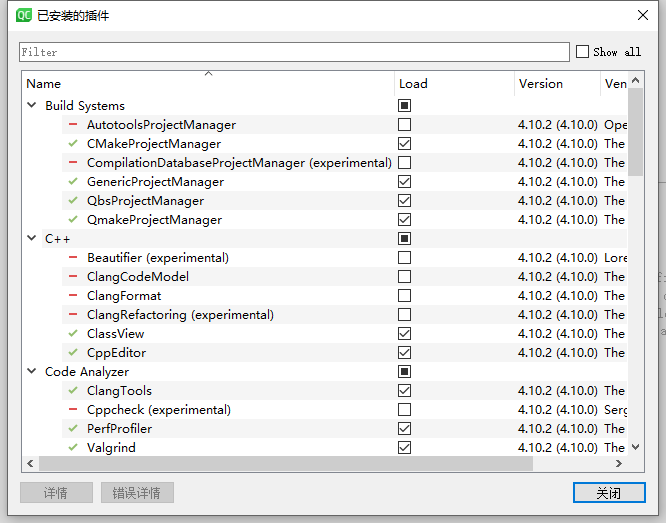Click red status icon beside CompilationDatabaseProjectManager
This screenshot has height=523, width=666.
click(73, 162)
